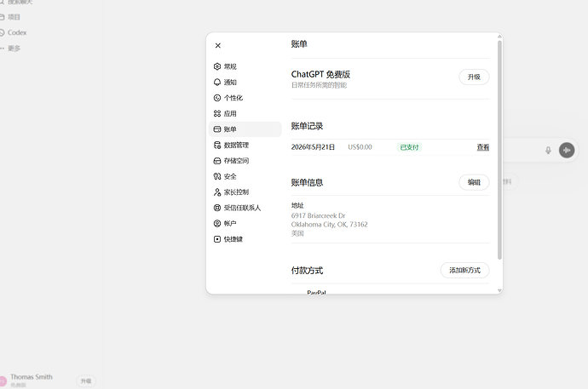The width and height of the screenshot is (588, 389).
Task: Click the 升级 button beside Thomas Smith
Action: (86, 381)
